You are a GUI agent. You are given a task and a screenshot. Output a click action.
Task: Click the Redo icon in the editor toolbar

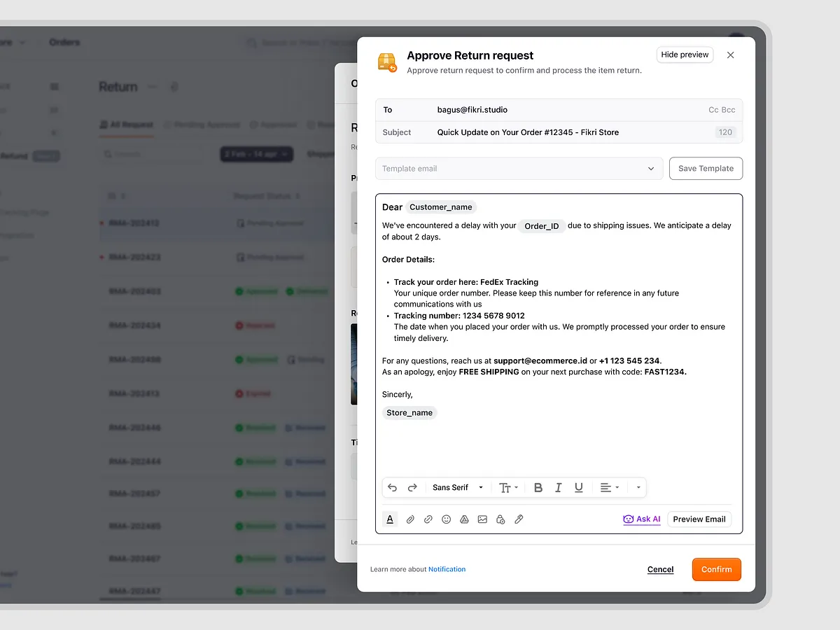[x=412, y=487]
